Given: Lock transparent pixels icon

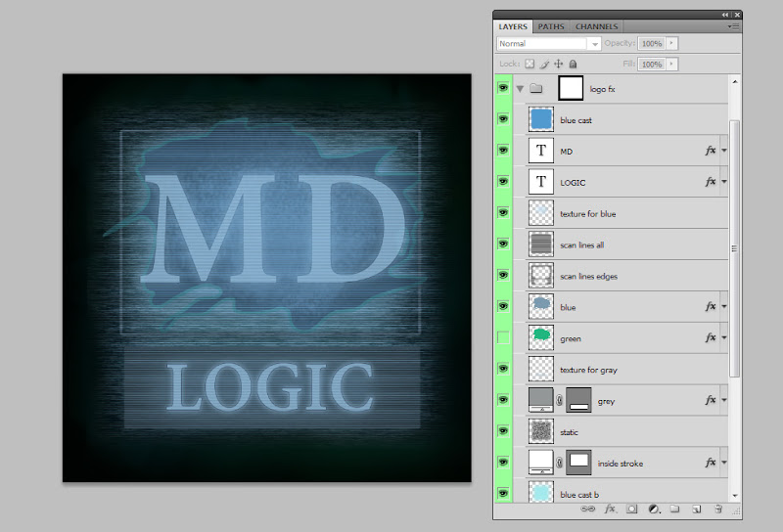Looking at the screenshot, I should click(x=530, y=64).
